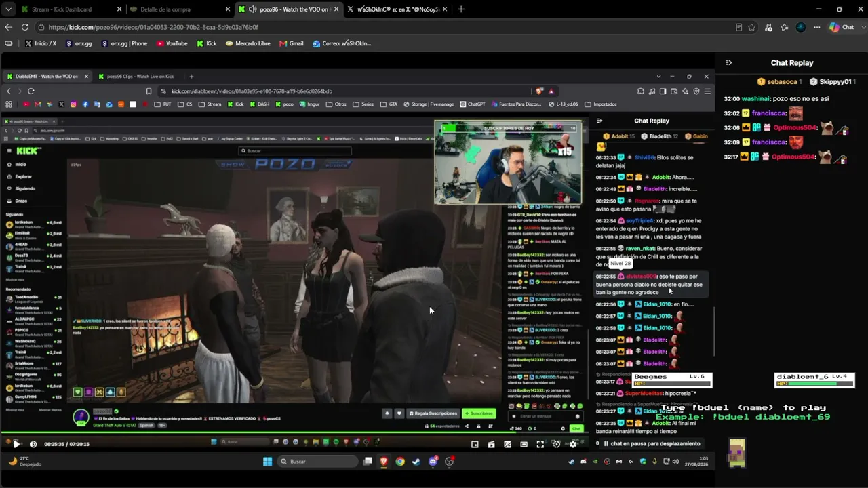This screenshot has width=868, height=488.
Task: Play the VOD video
Action: click(16, 444)
